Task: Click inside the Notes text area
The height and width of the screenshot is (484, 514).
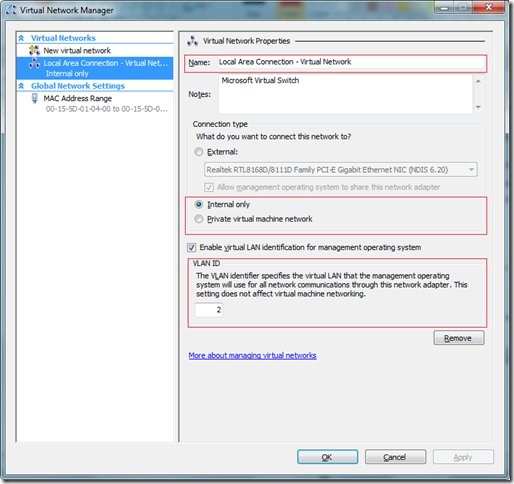Action: tap(346, 94)
